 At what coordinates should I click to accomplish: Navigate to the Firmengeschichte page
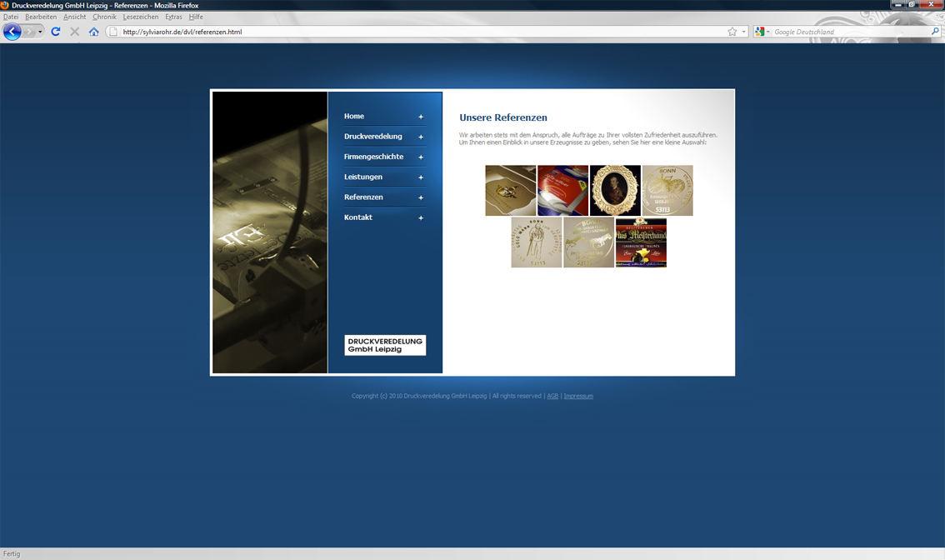pyautogui.click(x=373, y=157)
